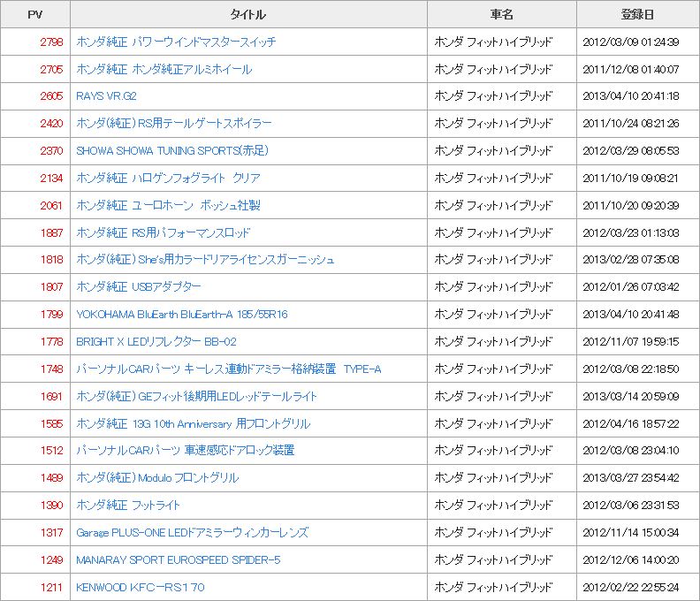Select date 2012/03/23 01:13:03
This screenshot has width=700, height=601.
pos(631,232)
